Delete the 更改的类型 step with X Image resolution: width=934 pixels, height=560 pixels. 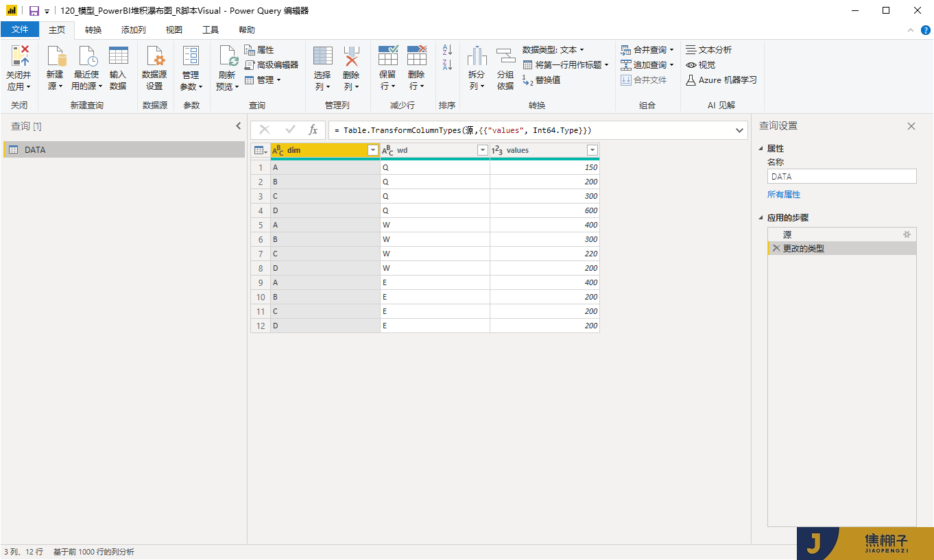point(776,248)
